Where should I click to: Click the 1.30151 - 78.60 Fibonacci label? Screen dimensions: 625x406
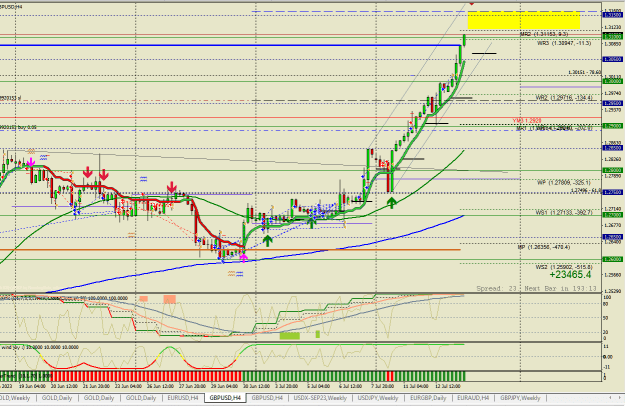585,73
